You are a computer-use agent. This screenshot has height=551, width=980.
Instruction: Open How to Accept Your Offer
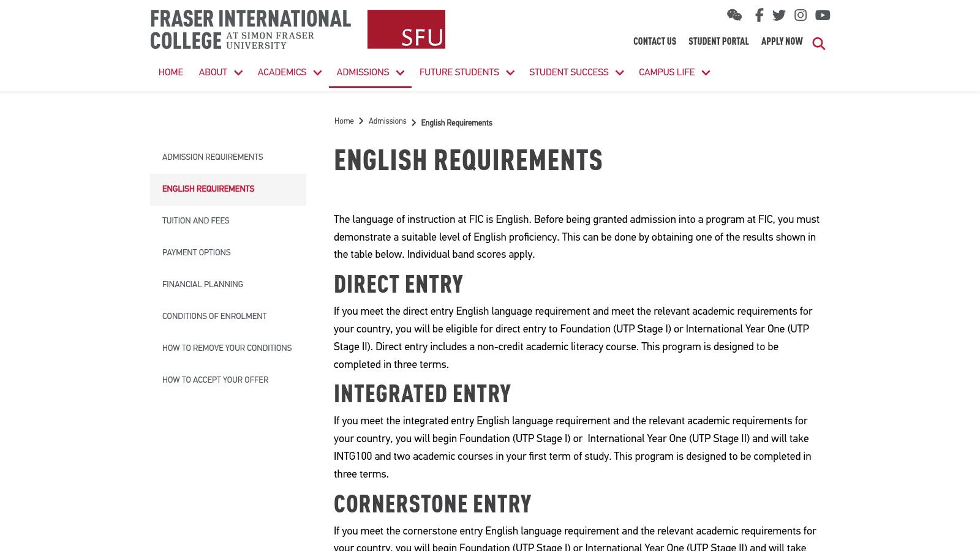click(228, 380)
